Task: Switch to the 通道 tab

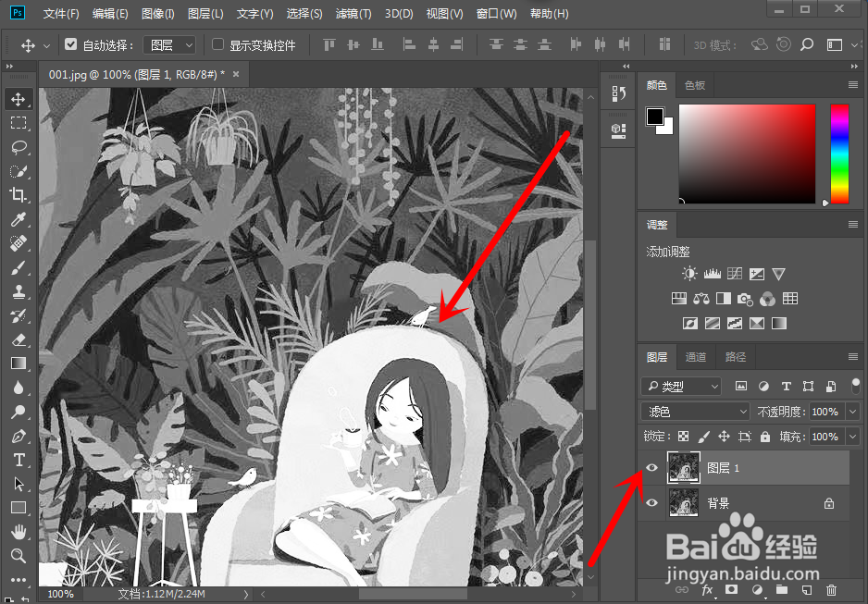Action: (x=695, y=357)
